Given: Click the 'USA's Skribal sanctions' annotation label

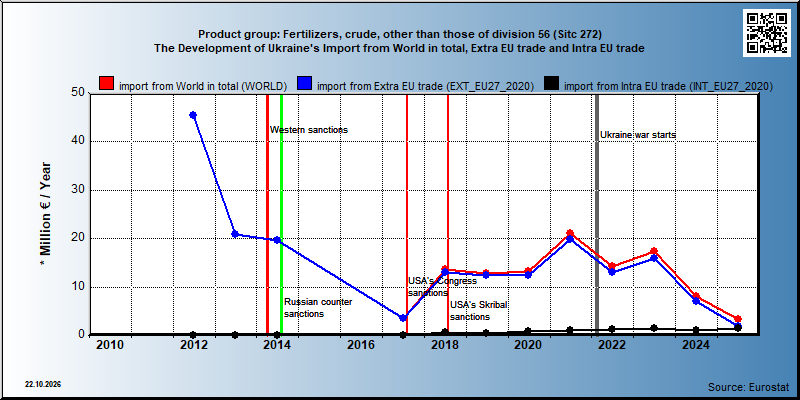Looking at the screenshot, I should [479, 310].
